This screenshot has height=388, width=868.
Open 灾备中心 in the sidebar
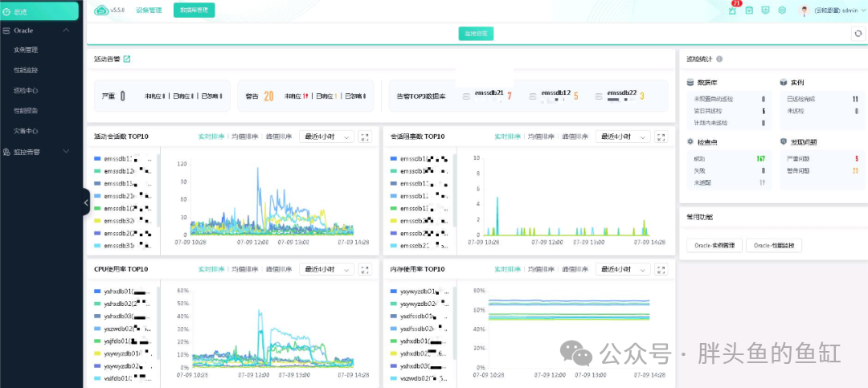[x=26, y=131]
